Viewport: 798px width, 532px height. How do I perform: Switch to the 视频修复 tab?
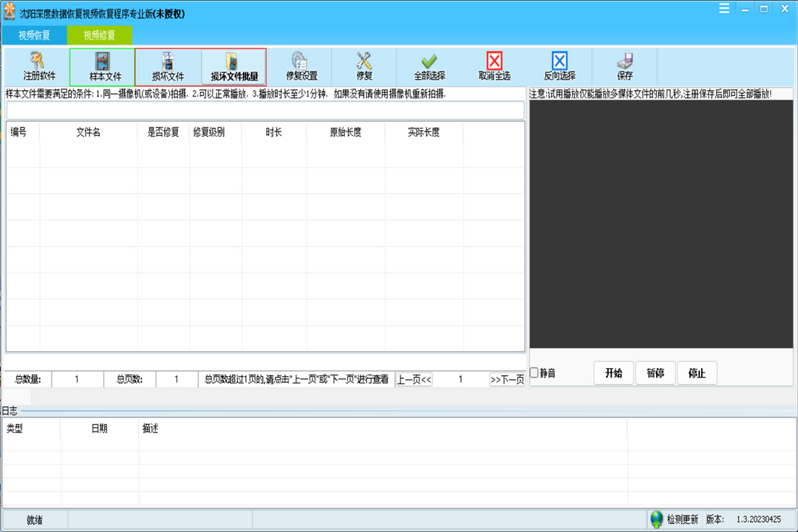pos(99,35)
